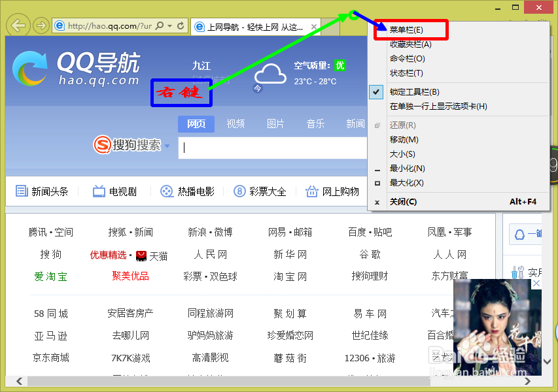
Task: Open the 优惠精选 red link
Action: click(108, 255)
